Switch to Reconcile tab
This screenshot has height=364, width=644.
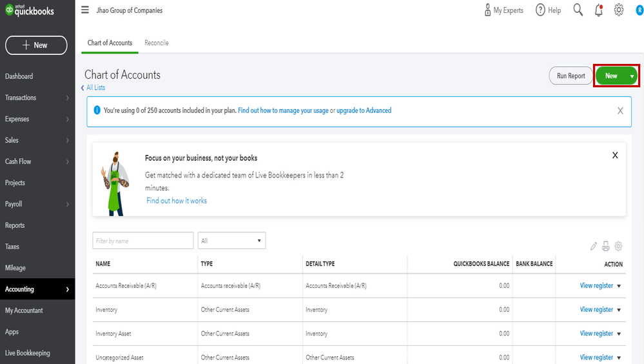157,43
